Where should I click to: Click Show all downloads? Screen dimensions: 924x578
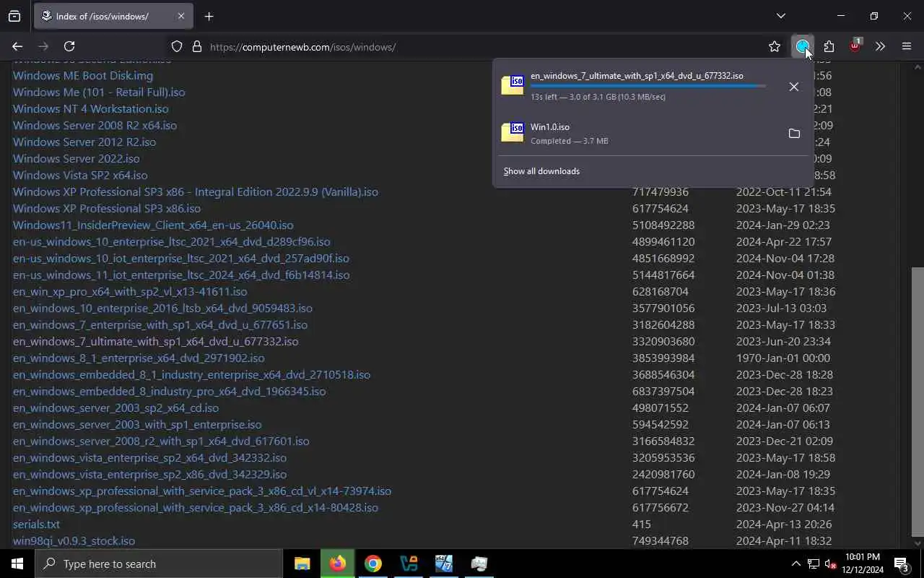click(x=541, y=171)
